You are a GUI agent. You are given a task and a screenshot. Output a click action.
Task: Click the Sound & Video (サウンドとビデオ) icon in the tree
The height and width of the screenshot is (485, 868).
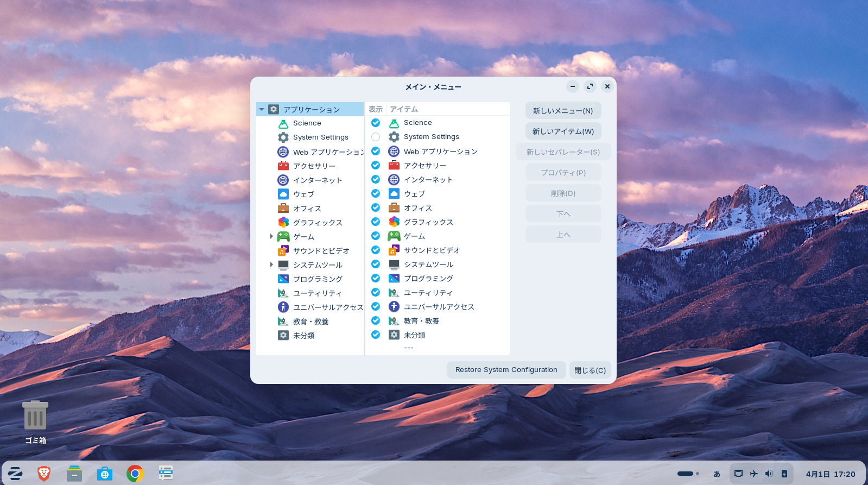point(283,251)
